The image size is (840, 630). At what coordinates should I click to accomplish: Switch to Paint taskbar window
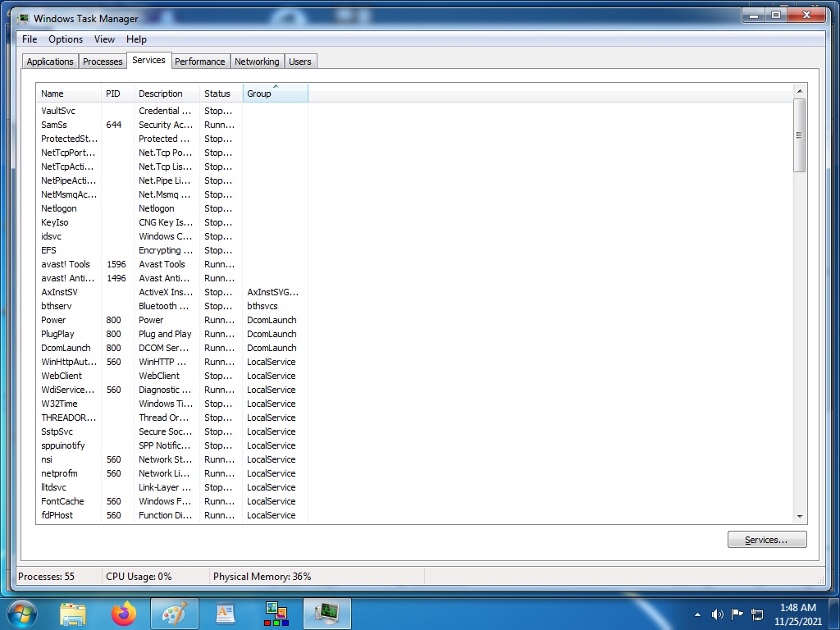click(175, 614)
